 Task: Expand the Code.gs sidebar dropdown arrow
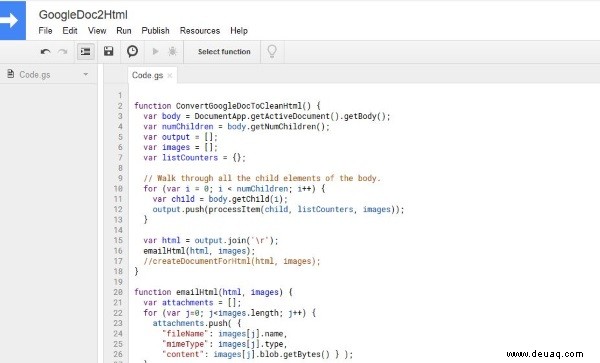coord(86,74)
